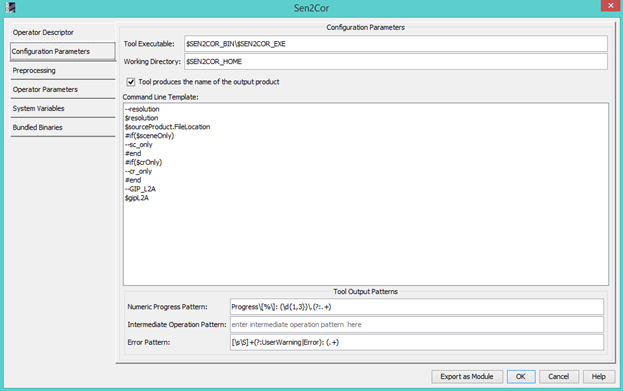Image resolution: width=623 pixels, height=391 pixels.
Task: Switch to the Preprocessing tab
Action: coord(62,70)
